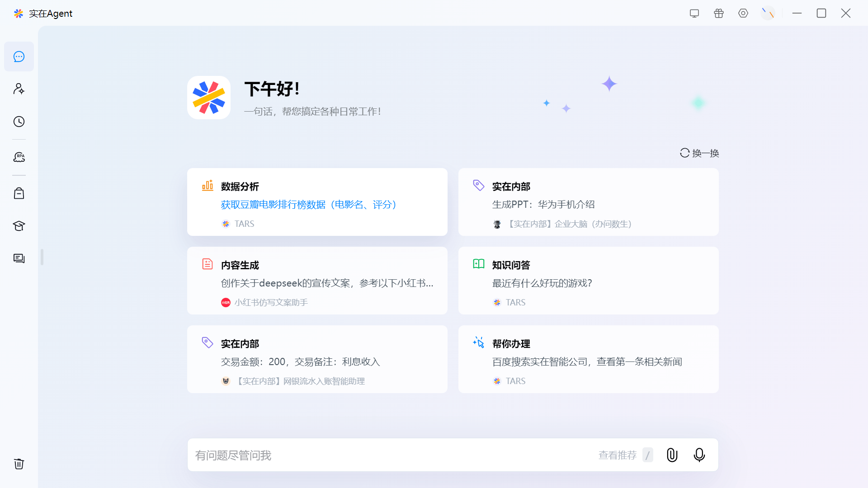Image resolution: width=868 pixels, height=488 pixels.
Task: Click the tag icon on 利息收入 card
Action: pyautogui.click(x=208, y=343)
